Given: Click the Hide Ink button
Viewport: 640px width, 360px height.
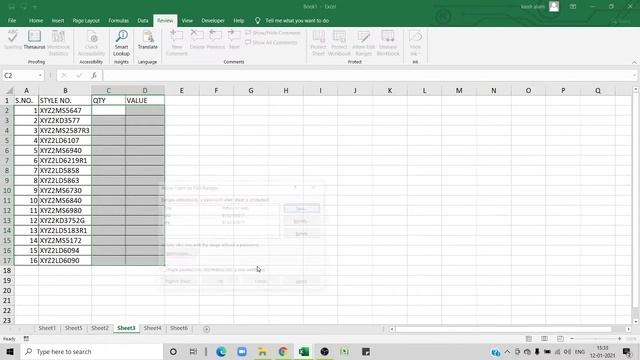Looking at the screenshot, I should coord(415,42).
